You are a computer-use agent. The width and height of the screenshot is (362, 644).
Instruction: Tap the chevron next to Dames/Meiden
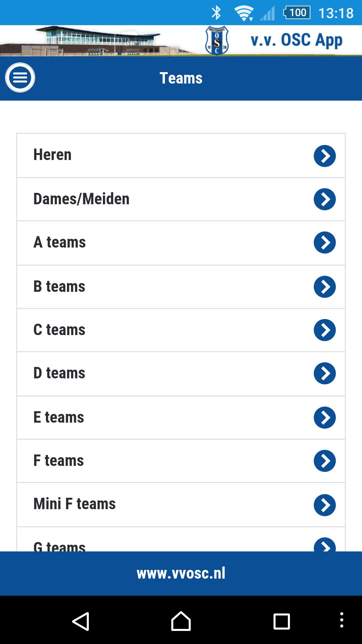click(324, 199)
